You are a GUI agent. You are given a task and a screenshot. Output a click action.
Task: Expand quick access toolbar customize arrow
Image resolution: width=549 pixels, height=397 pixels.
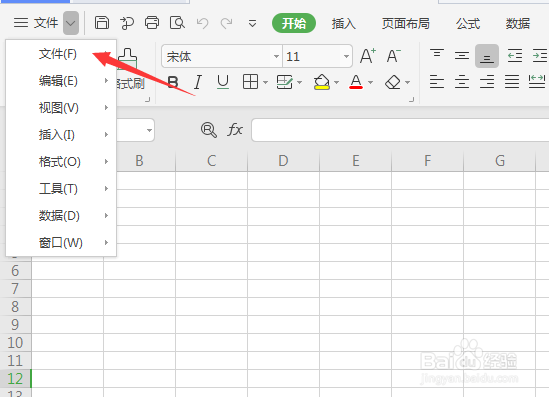pos(252,24)
